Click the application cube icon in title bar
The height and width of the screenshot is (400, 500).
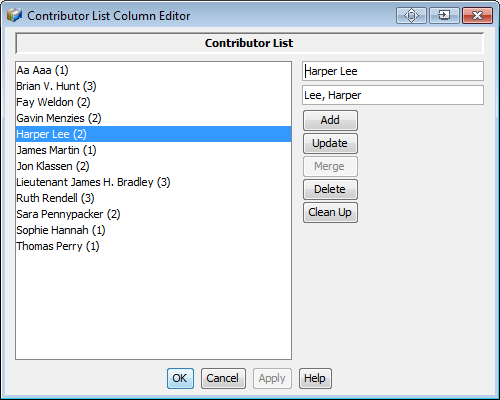coord(14,15)
